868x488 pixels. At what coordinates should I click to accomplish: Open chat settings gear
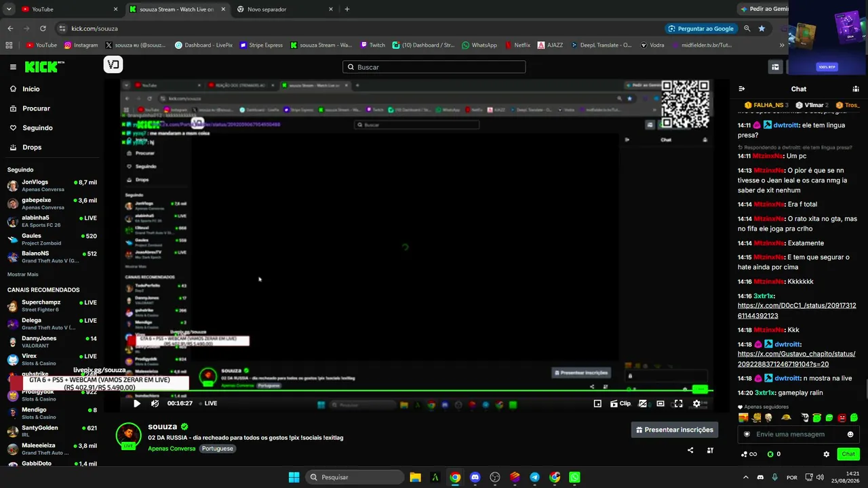pyautogui.click(x=826, y=454)
